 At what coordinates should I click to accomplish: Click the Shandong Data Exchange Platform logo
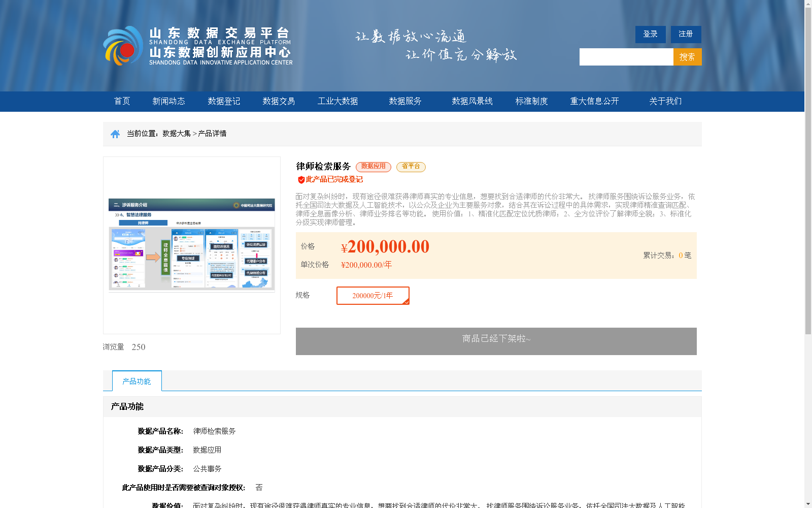pyautogui.click(x=198, y=46)
